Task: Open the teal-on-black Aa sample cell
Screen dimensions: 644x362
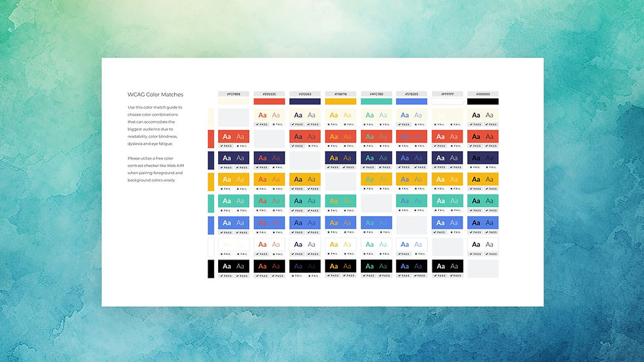Action: click(x=376, y=266)
